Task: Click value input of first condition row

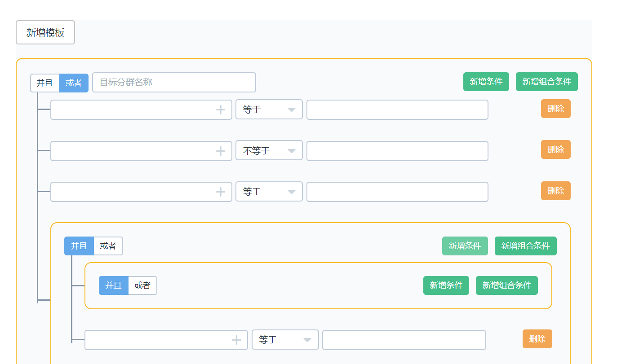Action: (397, 110)
